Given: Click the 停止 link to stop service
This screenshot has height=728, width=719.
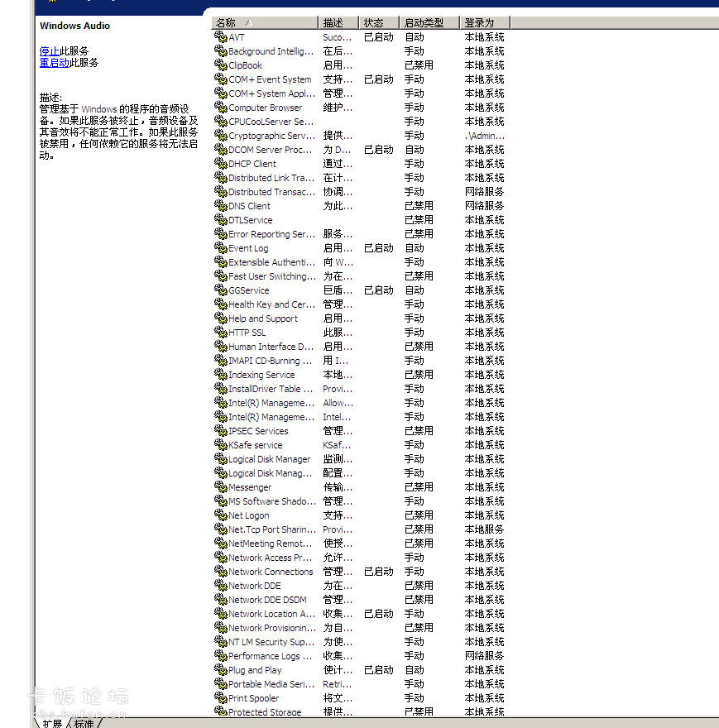Looking at the screenshot, I should click(x=50, y=50).
